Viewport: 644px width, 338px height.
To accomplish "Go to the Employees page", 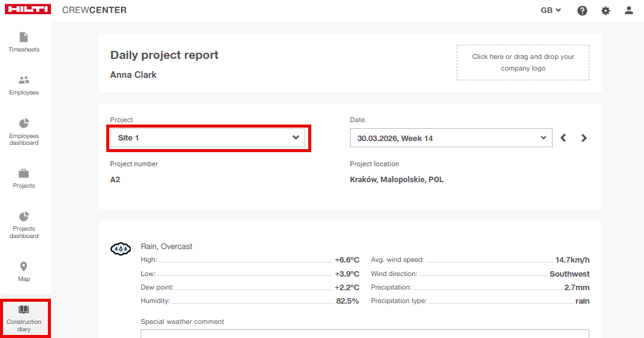I will 24,85.
